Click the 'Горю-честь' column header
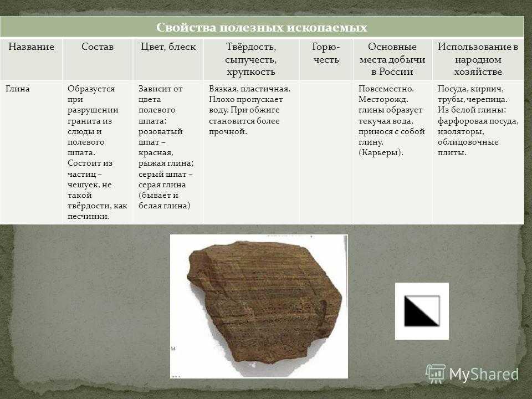 point(326,59)
